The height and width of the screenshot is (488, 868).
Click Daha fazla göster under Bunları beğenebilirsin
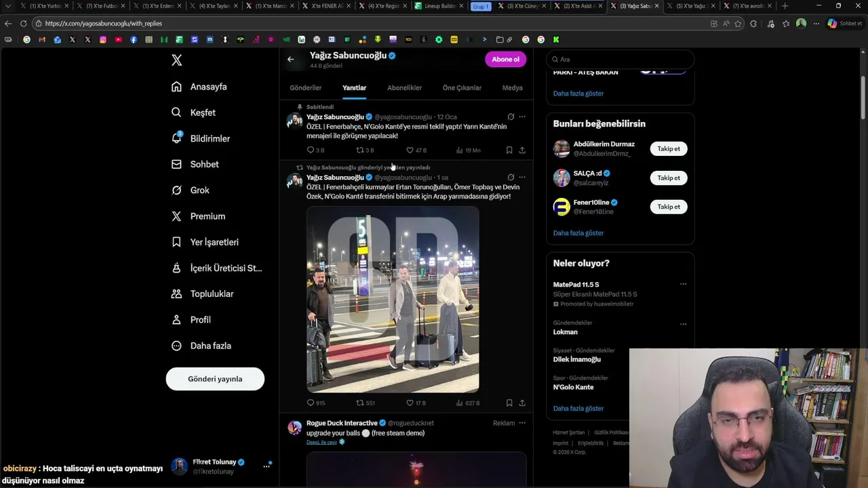[578, 233]
